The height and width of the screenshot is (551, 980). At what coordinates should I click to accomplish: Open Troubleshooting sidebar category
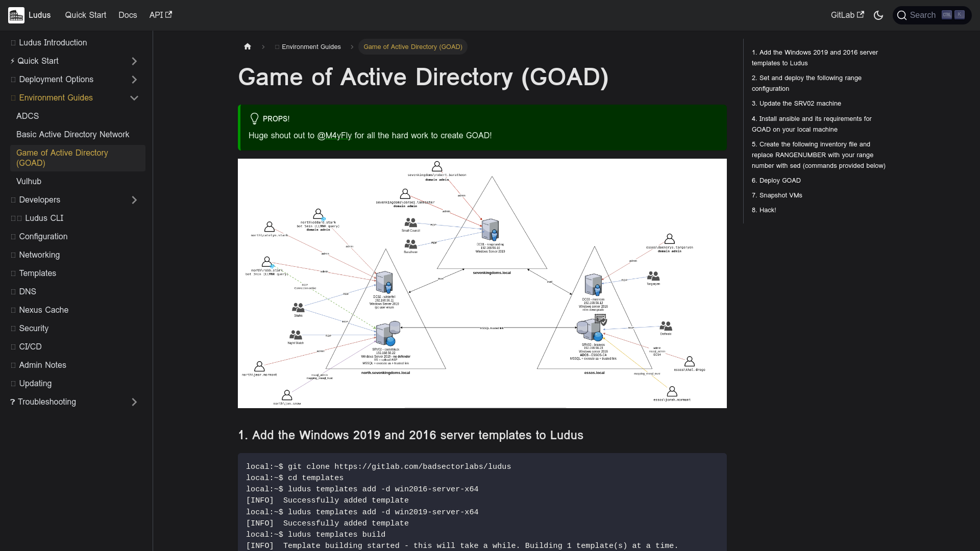[66, 402]
